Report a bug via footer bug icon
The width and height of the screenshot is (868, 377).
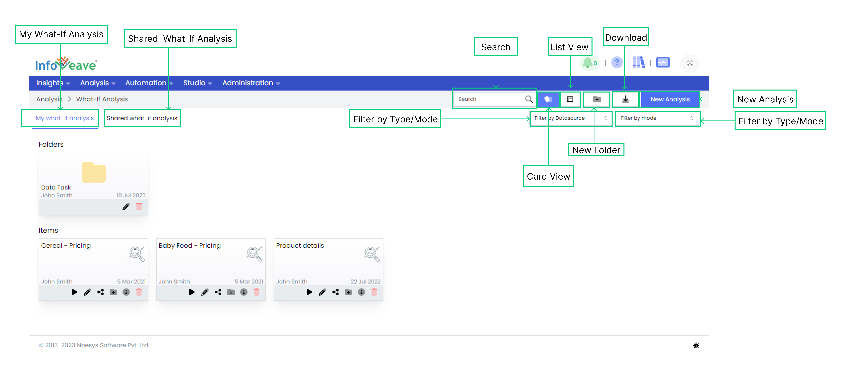pyautogui.click(x=696, y=345)
